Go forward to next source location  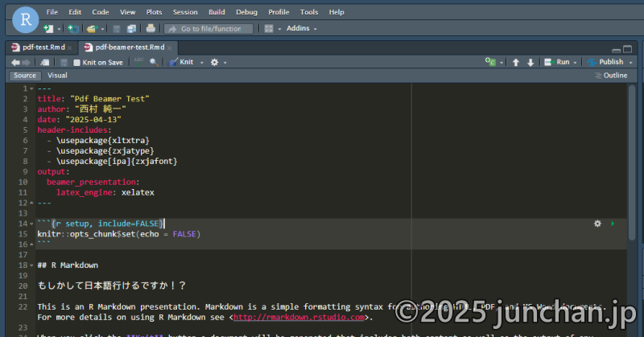coord(26,63)
